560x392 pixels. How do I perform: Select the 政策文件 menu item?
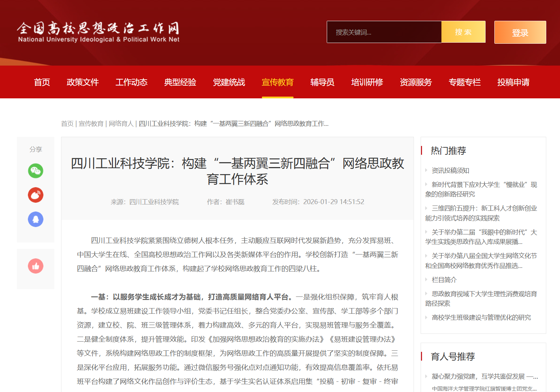point(83,82)
